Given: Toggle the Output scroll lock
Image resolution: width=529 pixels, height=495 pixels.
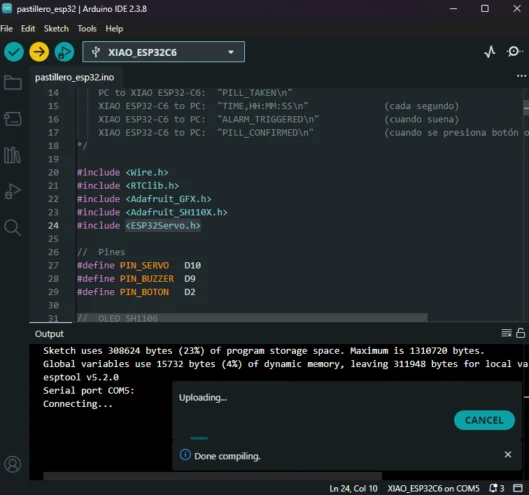Looking at the screenshot, I should (521, 333).
